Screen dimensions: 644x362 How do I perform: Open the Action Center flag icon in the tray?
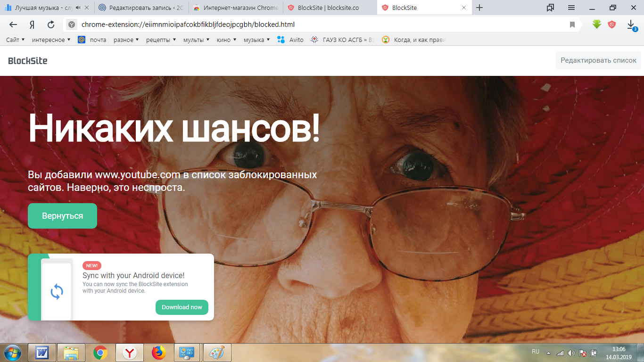pos(583,353)
